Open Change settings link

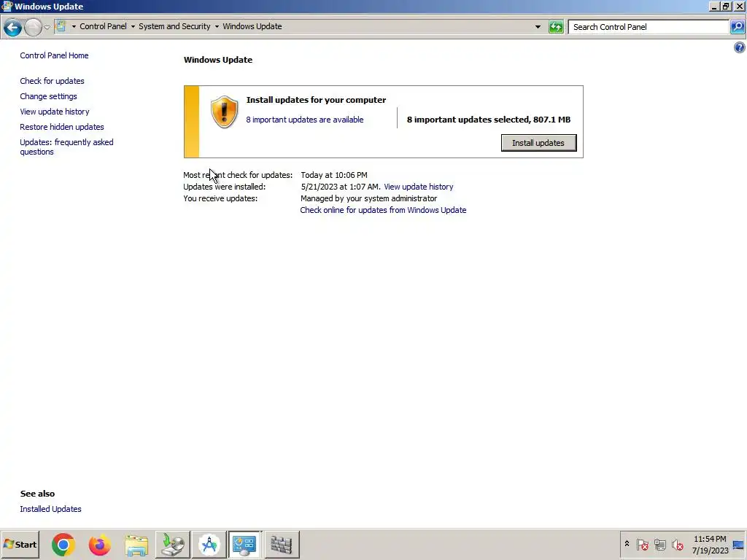click(48, 96)
